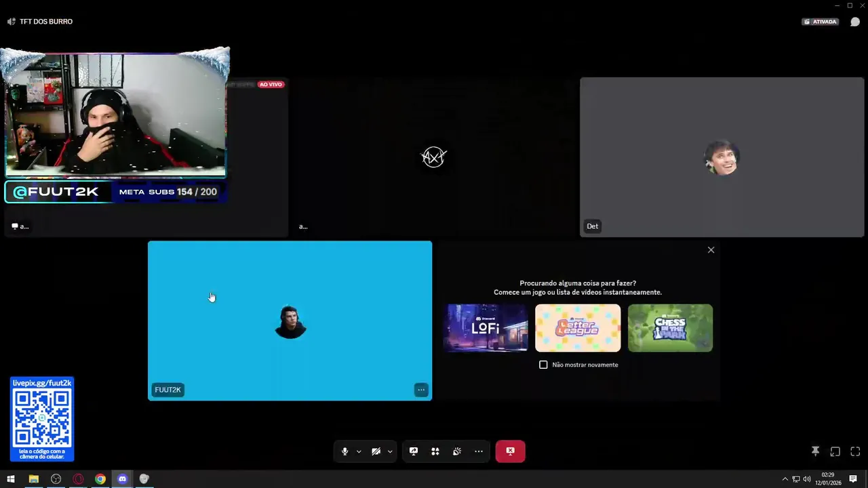The width and height of the screenshot is (868, 488).
Task: Click the FUUT2K name label
Action: pyautogui.click(x=167, y=390)
